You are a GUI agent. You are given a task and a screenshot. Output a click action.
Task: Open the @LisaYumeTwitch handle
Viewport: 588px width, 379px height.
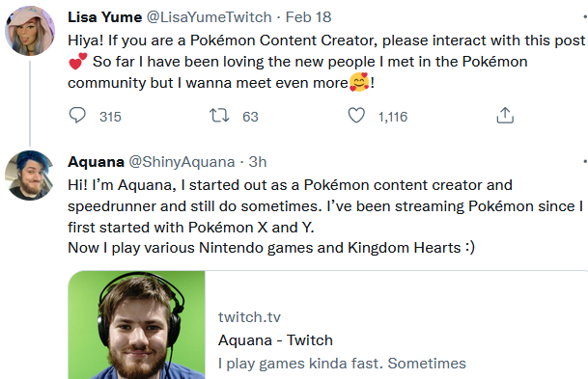point(209,16)
